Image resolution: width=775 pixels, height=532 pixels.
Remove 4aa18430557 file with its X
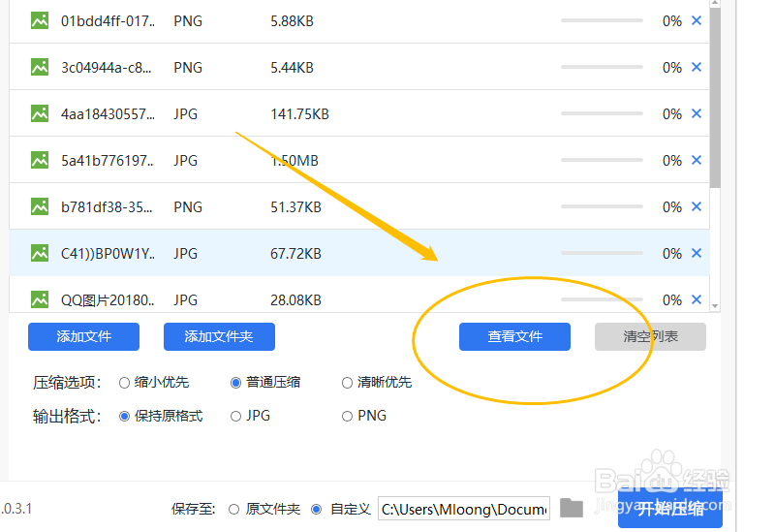tap(697, 113)
